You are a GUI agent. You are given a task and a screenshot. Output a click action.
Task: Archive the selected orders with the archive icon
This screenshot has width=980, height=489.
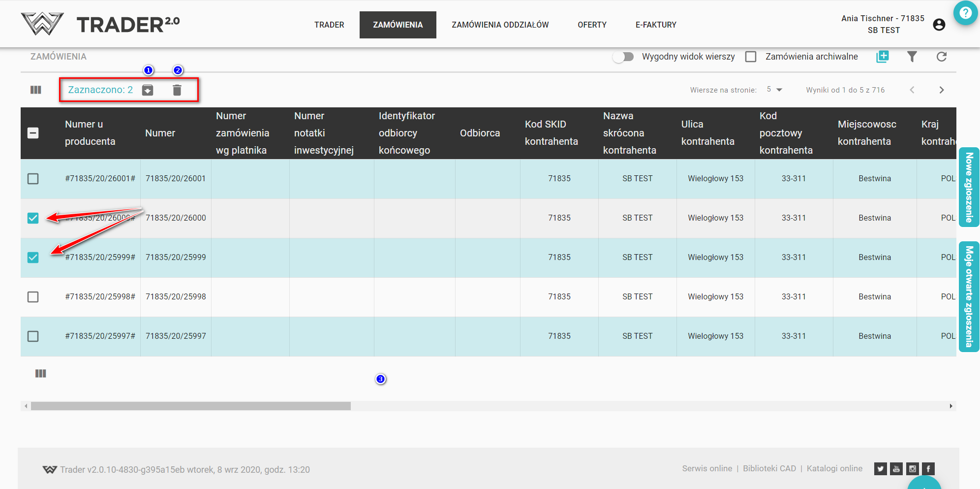click(x=148, y=90)
